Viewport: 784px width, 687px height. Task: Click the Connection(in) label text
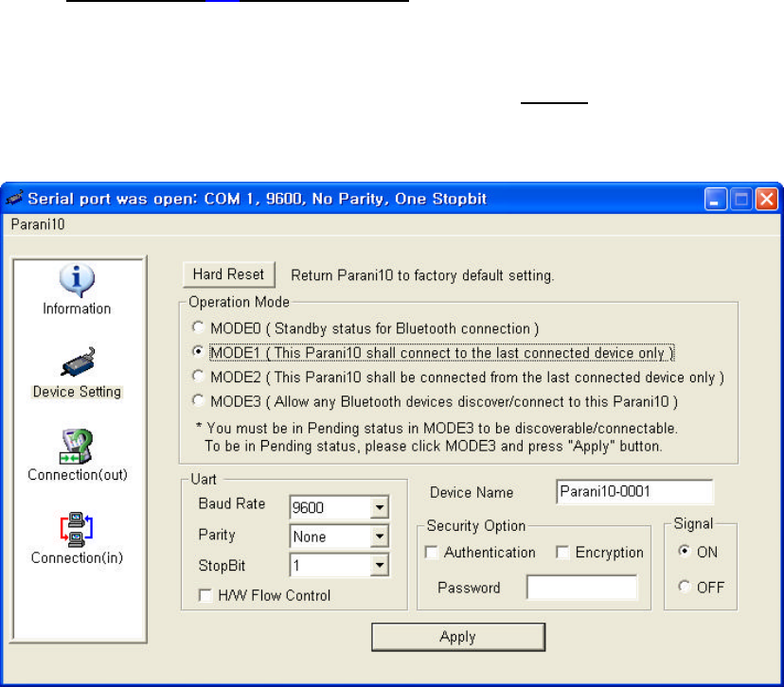point(77,557)
